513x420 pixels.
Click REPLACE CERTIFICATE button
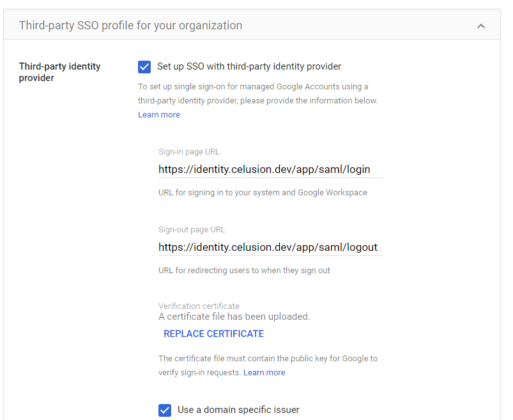[x=213, y=334]
